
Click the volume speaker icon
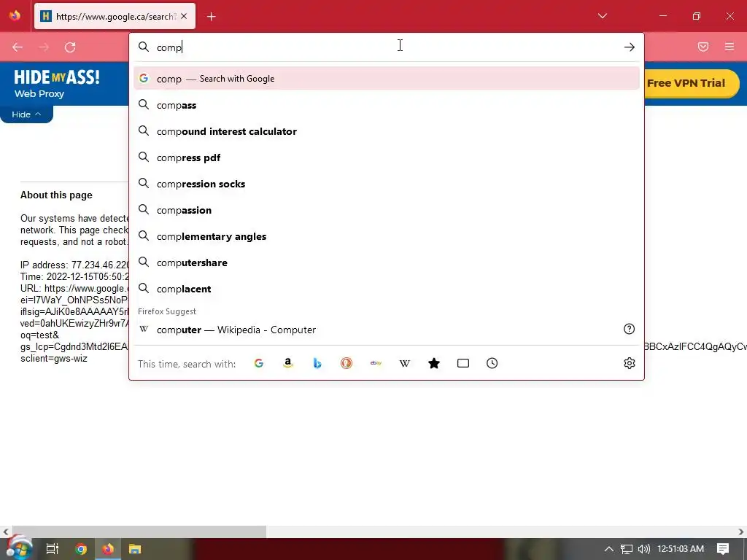click(x=643, y=549)
